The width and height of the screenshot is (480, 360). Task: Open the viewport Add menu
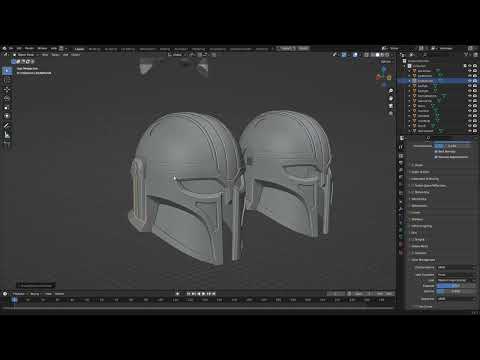pyautogui.click(x=65, y=55)
